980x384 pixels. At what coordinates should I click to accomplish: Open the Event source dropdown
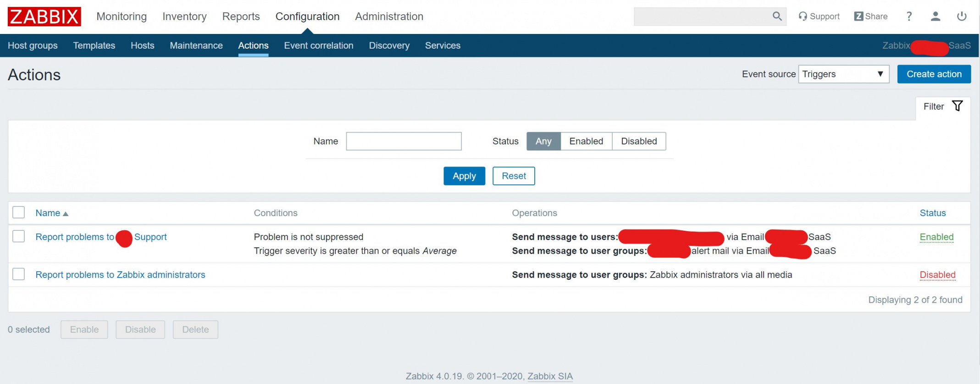(x=843, y=74)
